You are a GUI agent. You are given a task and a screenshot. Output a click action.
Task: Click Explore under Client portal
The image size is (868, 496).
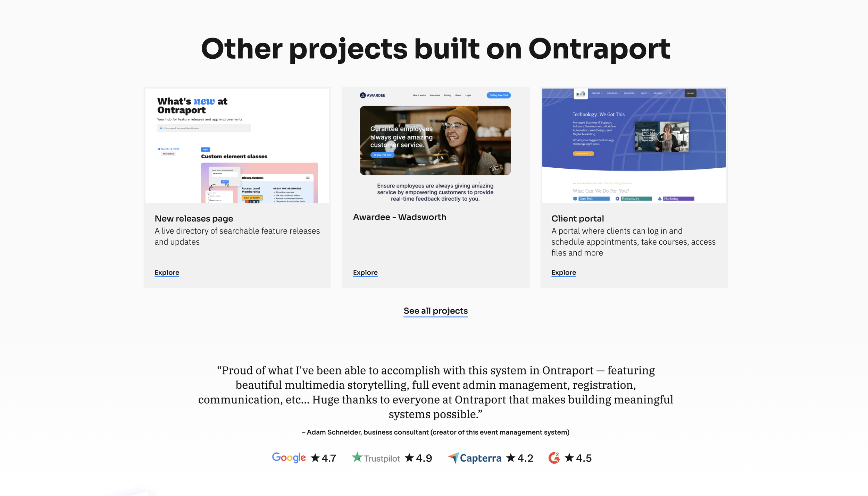563,272
